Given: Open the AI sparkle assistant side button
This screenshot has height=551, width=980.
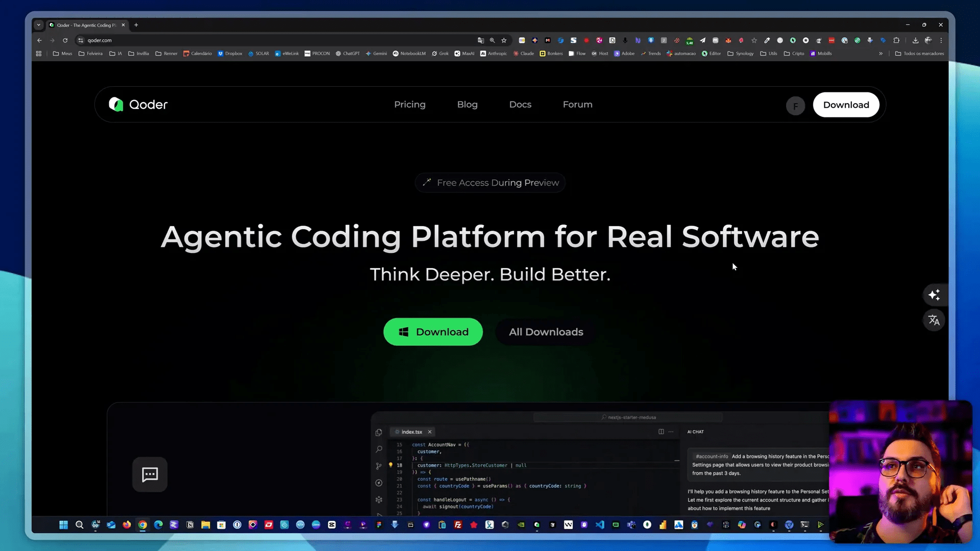Looking at the screenshot, I should pos(934,295).
